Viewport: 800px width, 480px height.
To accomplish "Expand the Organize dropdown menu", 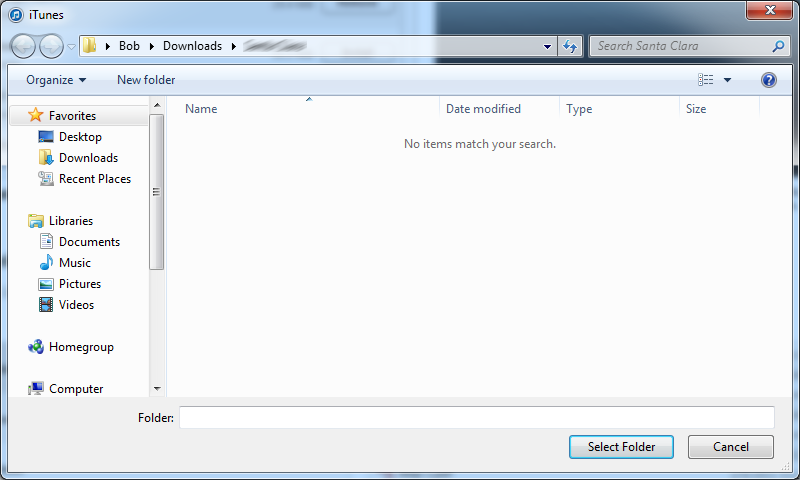I will tap(56, 80).
